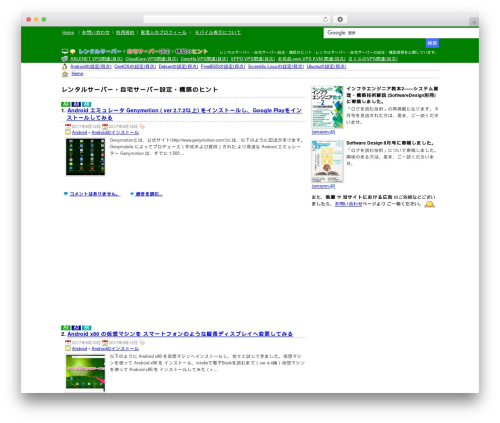Image resolution: width=500 pixels, height=423 pixels.
Task: Open the Android category link in Genymotion article
Action: [79, 132]
